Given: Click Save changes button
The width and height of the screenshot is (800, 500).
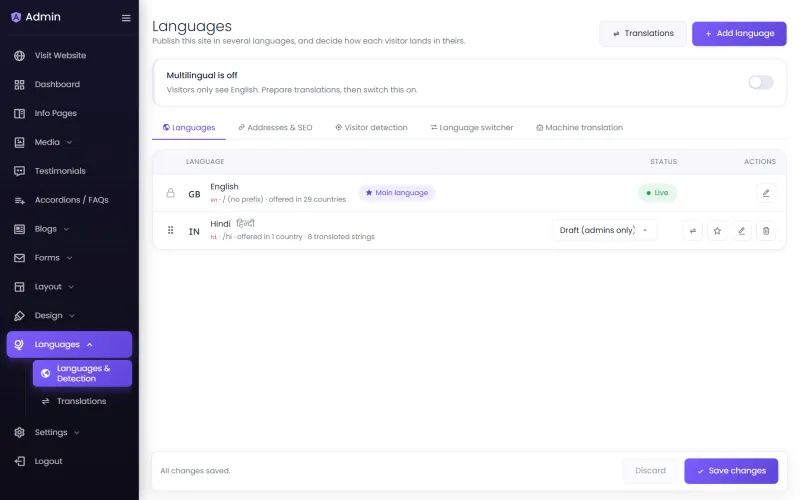Looking at the screenshot, I should tap(731, 471).
